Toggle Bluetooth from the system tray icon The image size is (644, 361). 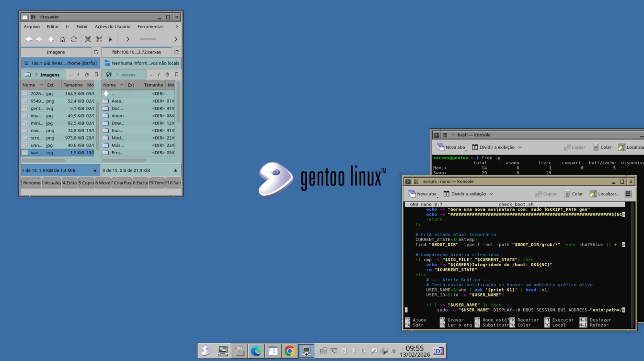pos(354,351)
